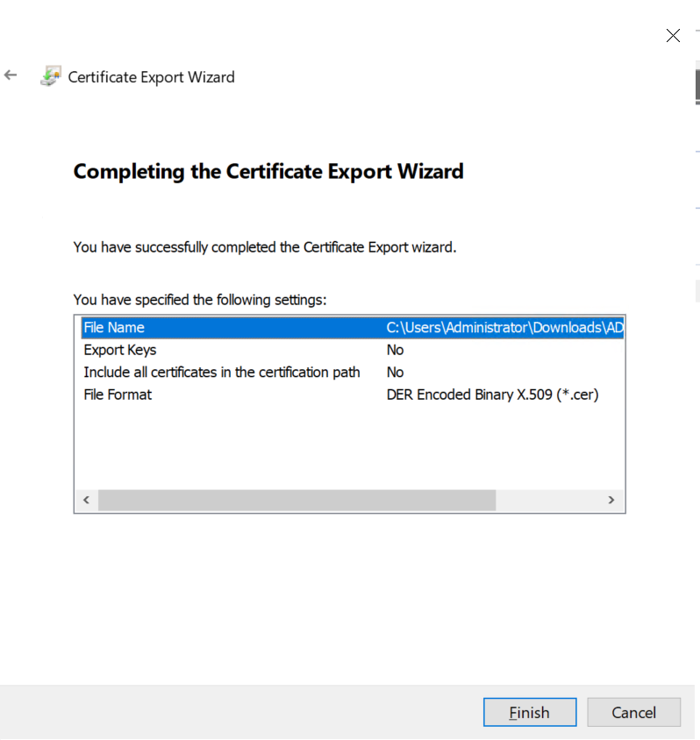This screenshot has width=700, height=740.
Task: Select the File Format row
Action: click(118, 395)
